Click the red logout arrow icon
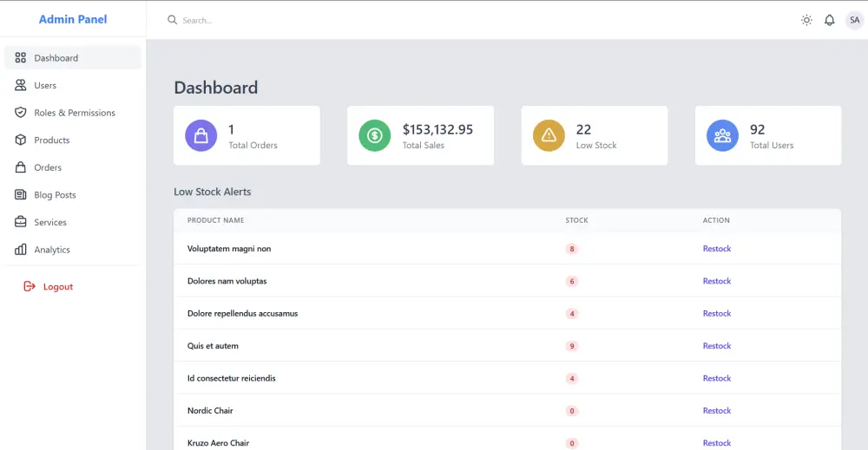This screenshot has width=868, height=450. (30, 286)
